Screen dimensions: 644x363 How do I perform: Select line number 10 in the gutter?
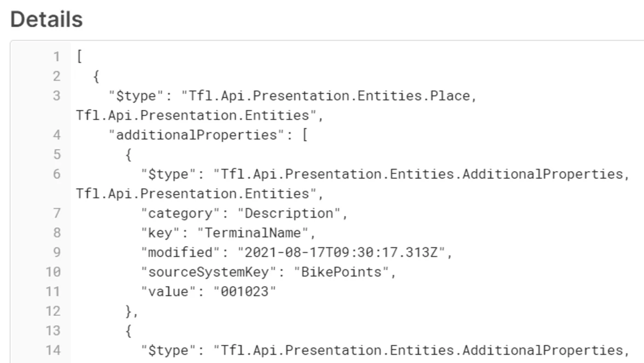click(54, 272)
